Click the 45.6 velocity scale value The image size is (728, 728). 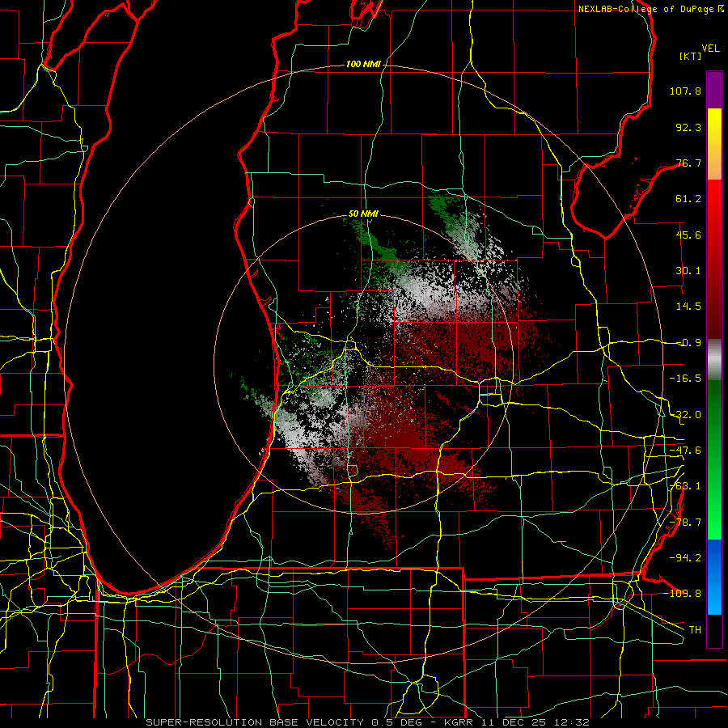pyautogui.click(x=688, y=235)
